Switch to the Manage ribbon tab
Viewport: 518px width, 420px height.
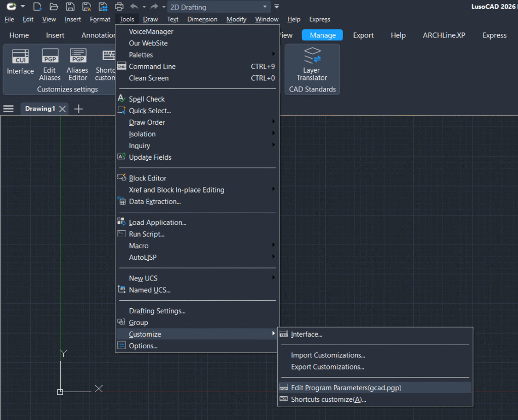click(x=322, y=35)
